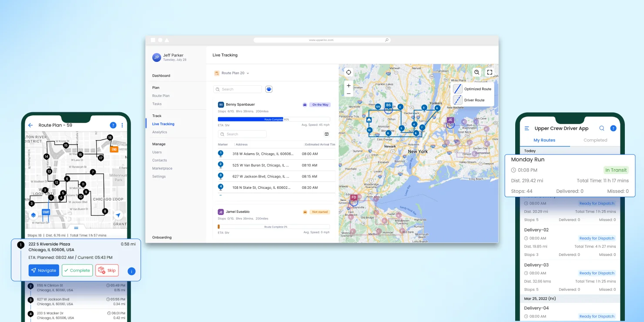
Task: Open column layout icon in stops table
Action: [327, 134]
